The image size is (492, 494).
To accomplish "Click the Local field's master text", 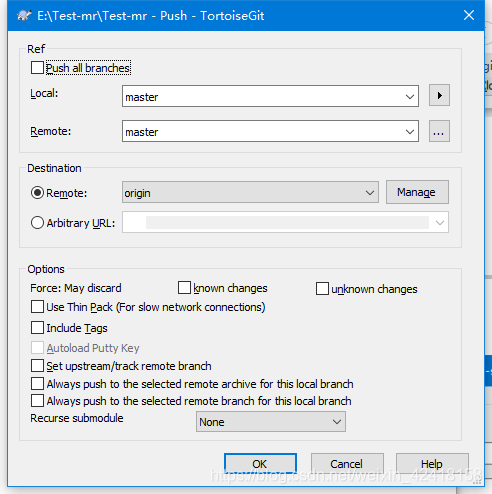I will click(142, 97).
